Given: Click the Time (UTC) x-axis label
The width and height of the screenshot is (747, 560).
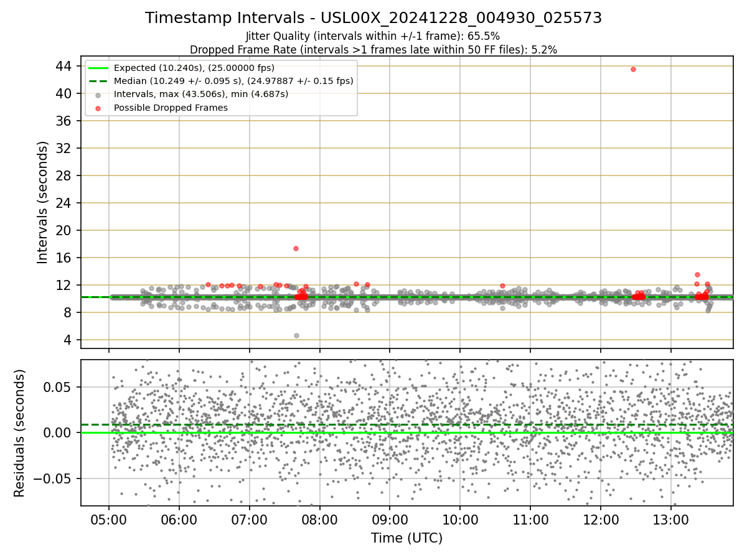Looking at the screenshot, I should point(406,538).
